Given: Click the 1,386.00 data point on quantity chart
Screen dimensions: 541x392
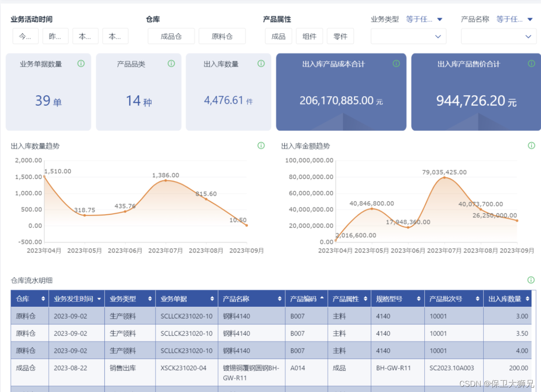Looking at the screenshot, I should point(166,180).
